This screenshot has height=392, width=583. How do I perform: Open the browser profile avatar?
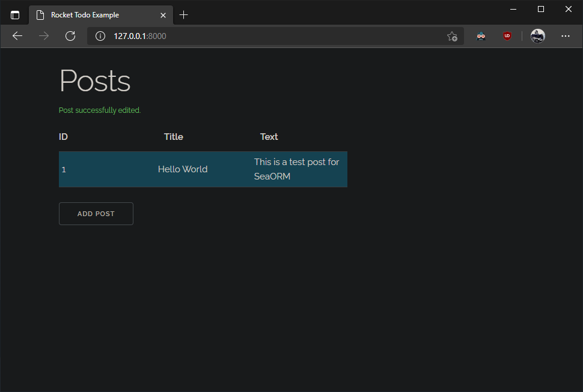tap(538, 36)
